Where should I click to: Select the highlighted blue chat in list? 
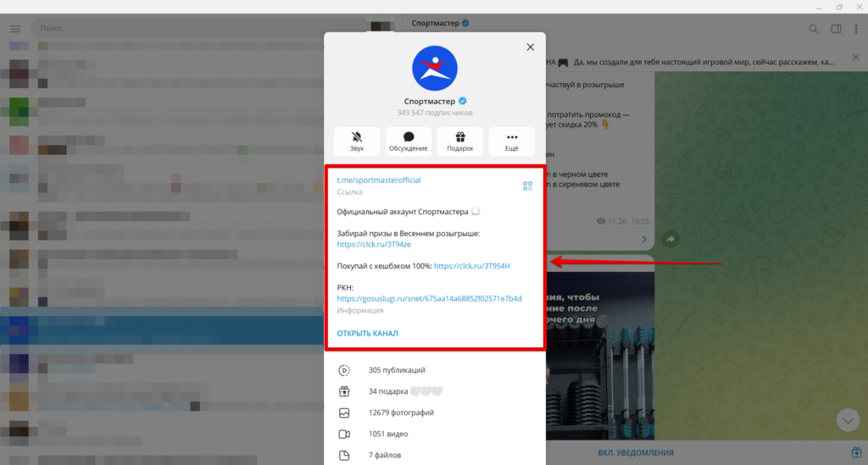[162, 330]
